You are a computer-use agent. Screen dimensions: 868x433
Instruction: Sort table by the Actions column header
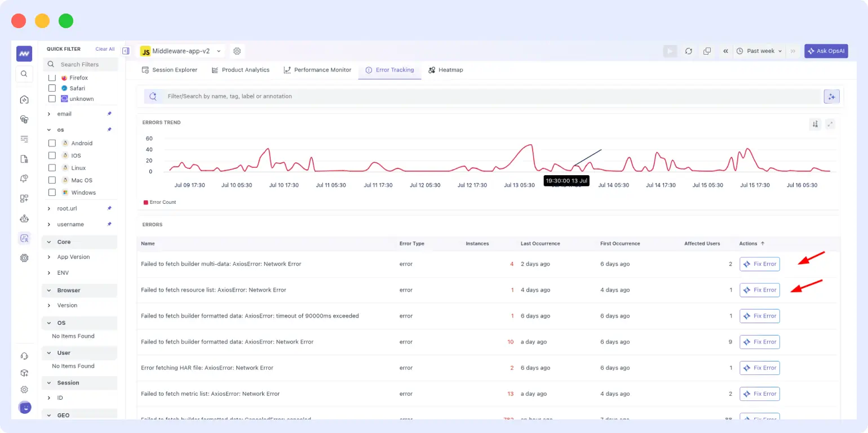pyautogui.click(x=752, y=243)
